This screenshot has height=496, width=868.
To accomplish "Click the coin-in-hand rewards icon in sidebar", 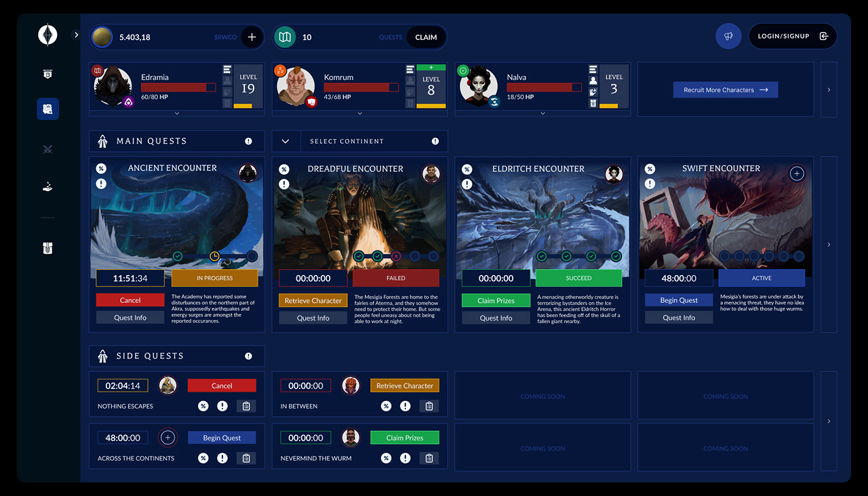I will point(47,186).
